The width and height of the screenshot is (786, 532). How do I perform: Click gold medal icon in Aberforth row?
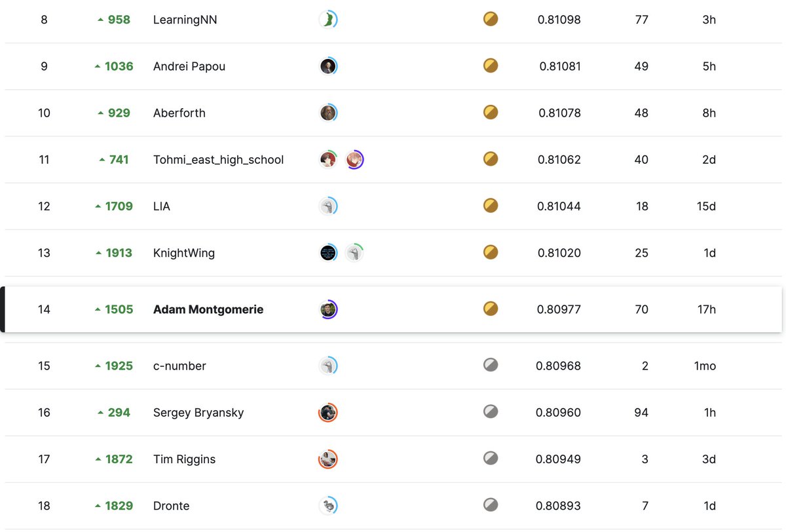491,112
